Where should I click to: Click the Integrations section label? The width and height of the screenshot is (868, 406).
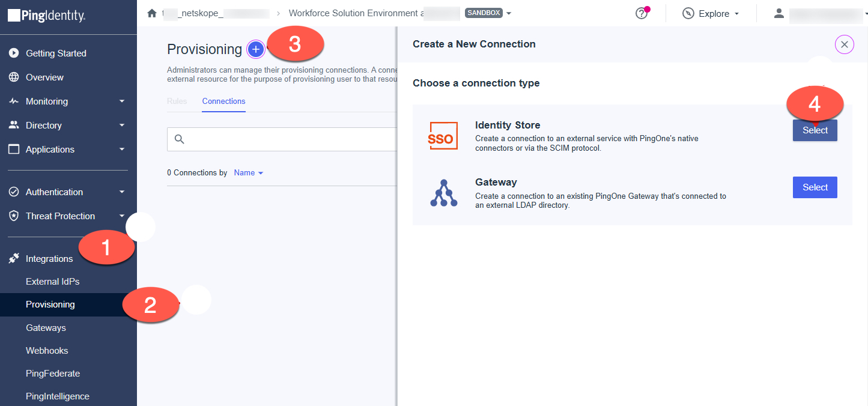(49, 259)
